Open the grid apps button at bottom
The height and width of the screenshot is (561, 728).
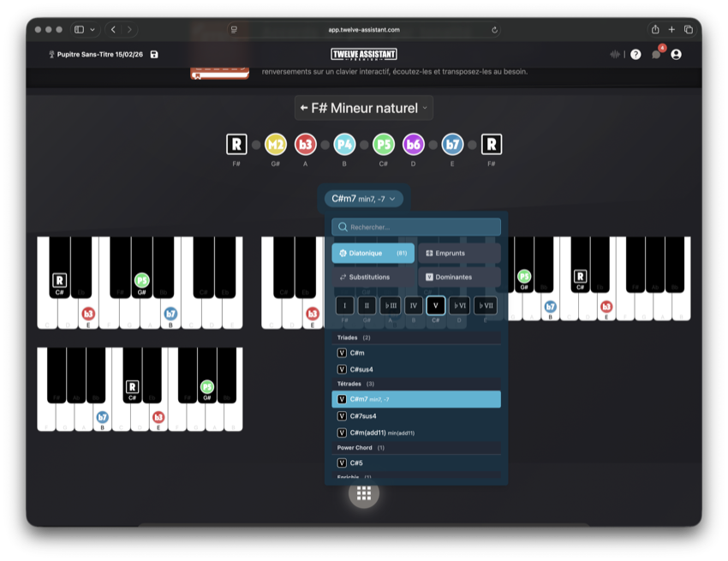tap(364, 492)
